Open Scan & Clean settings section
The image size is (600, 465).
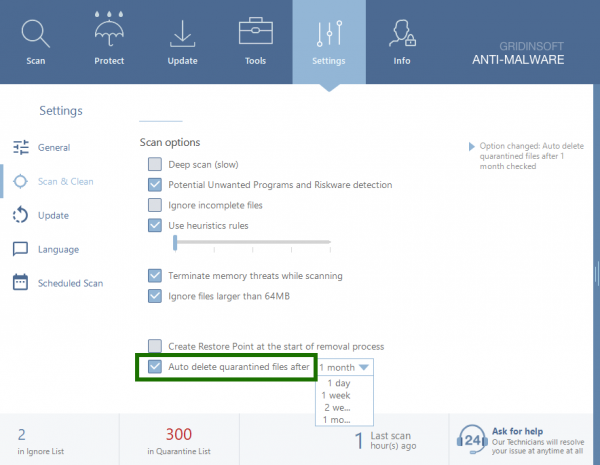[x=65, y=181]
